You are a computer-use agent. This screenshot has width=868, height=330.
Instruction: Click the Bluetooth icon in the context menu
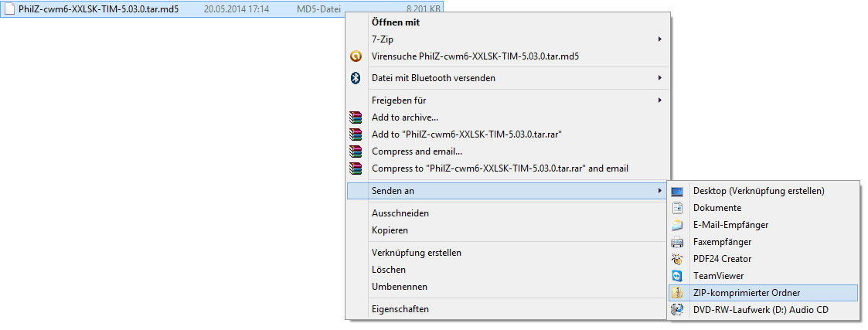point(356,78)
